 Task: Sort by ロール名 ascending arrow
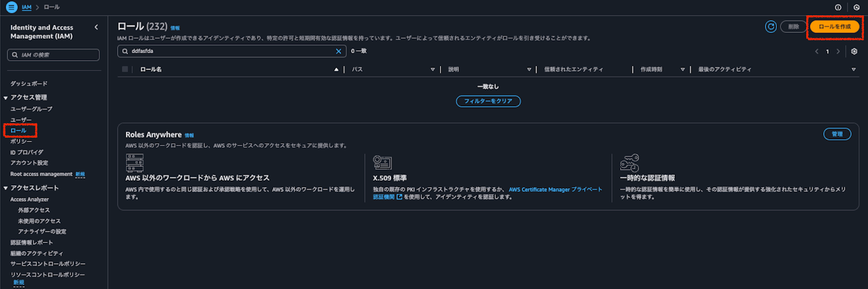coord(336,69)
